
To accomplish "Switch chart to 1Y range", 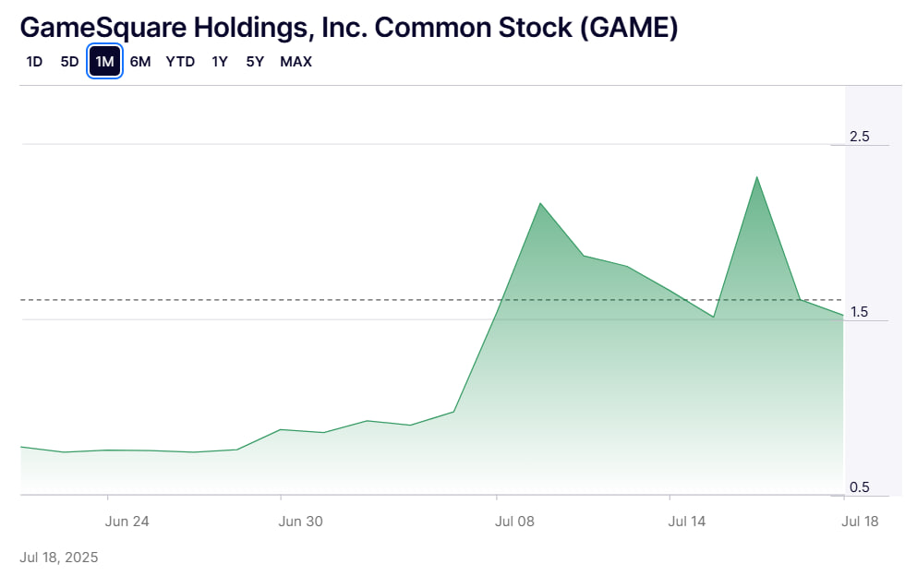I will (220, 61).
